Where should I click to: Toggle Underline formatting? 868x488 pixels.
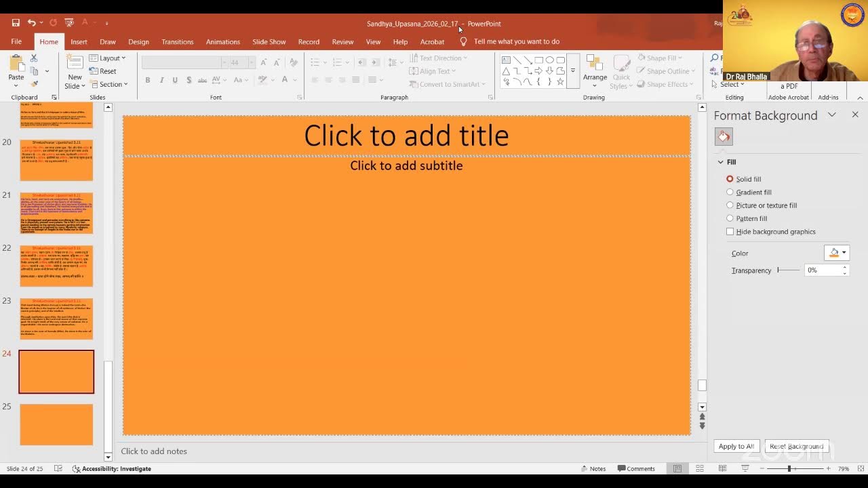pyautogui.click(x=175, y=80)
